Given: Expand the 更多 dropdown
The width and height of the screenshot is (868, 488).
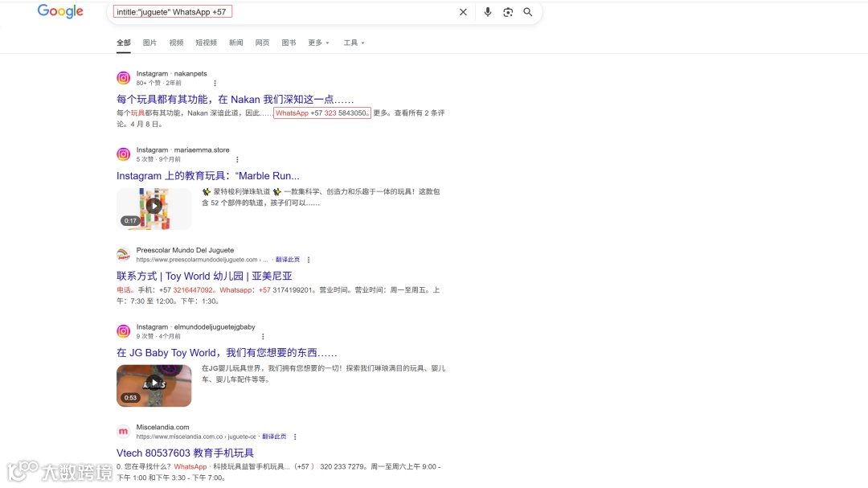Looking at the screenshot, I should coord(318,43).
